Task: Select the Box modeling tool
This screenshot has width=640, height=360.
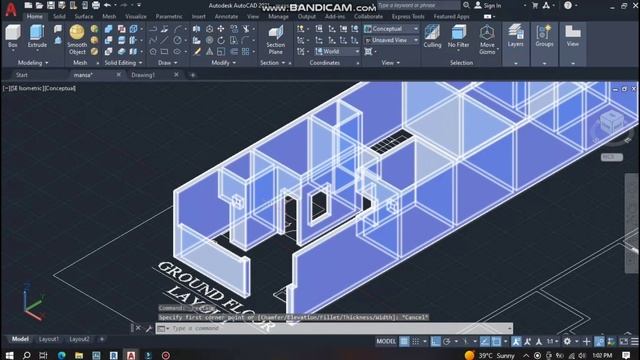Action: tap(13, 36)
